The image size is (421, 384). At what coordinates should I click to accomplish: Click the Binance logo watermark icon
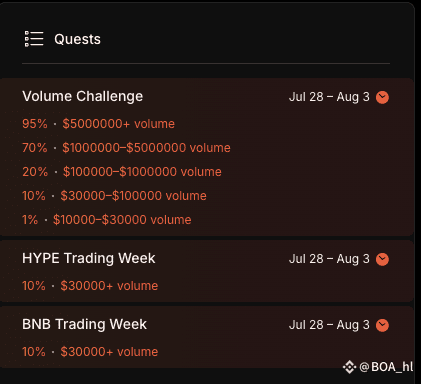[x=349, y=367]
